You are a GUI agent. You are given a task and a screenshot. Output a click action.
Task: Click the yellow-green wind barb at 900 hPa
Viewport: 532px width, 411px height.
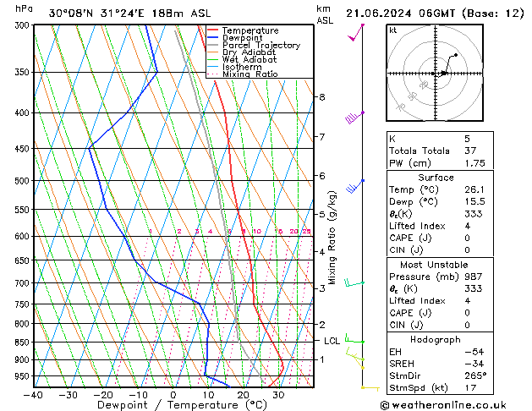click(355, 354)
